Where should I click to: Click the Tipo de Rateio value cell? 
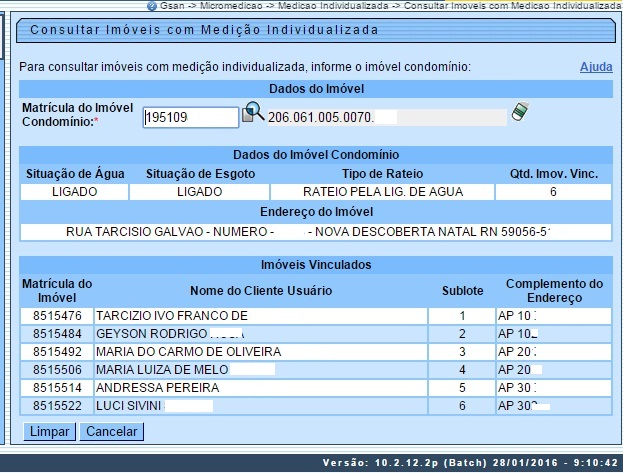pyautogui.click(x=380, y=190)
